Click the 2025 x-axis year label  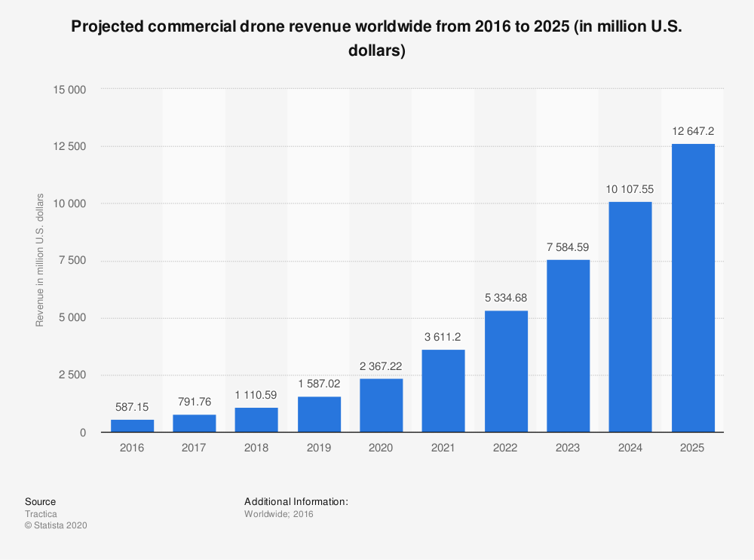(x=692, y=448)
